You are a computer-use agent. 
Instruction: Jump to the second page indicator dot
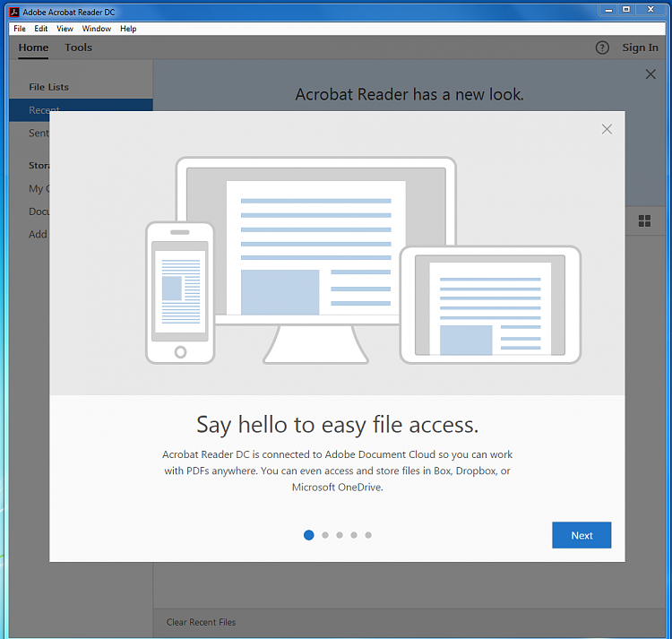pos(325,535)
